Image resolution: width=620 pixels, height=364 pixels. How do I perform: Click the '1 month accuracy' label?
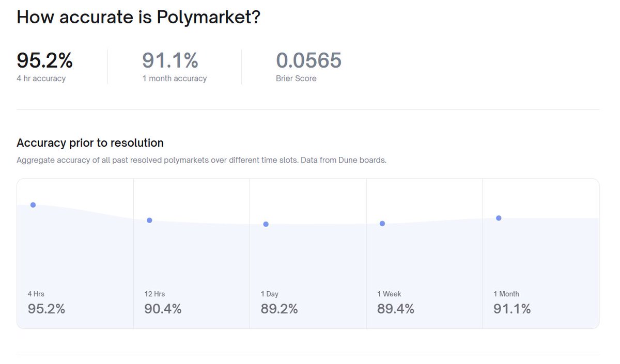175,78
